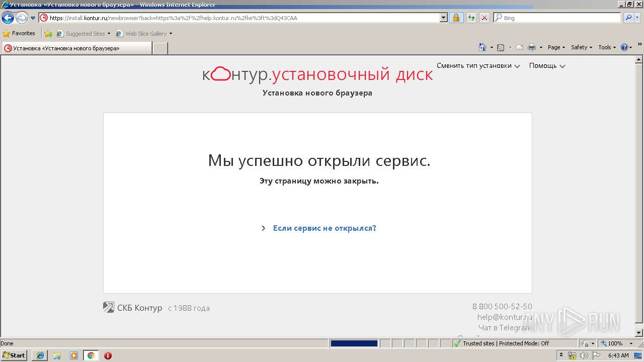The width and height of the screenshot is (644, 362).
Task: Add page to Favorites bar icon
Action: point(48,34)
